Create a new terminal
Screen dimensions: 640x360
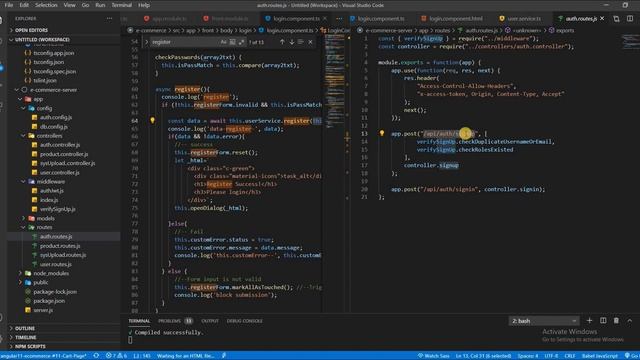click(589, 321)
